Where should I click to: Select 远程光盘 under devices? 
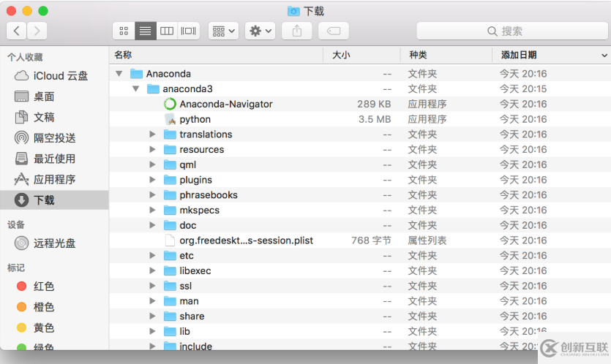coord(54,243)
